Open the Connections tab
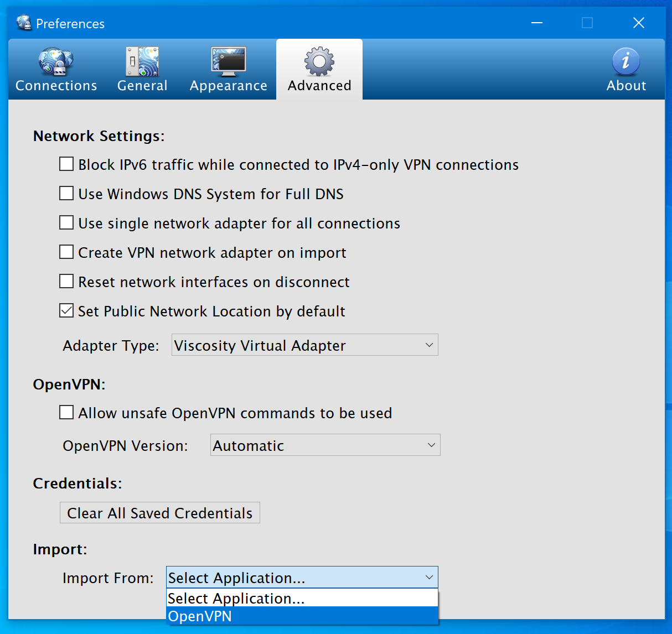Image resolution: width=672 pixels, height=634 pixels. 56,70
